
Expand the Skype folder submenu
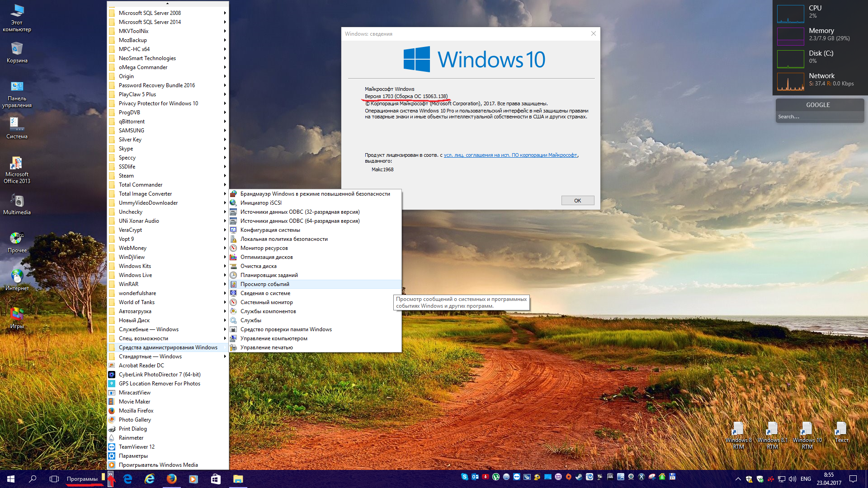[168, 149]
